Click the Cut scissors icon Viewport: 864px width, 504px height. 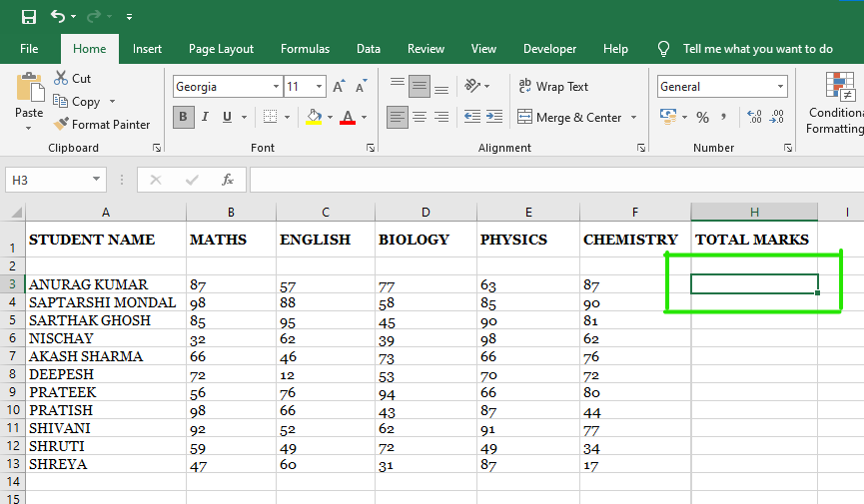(x=61, y=78)
